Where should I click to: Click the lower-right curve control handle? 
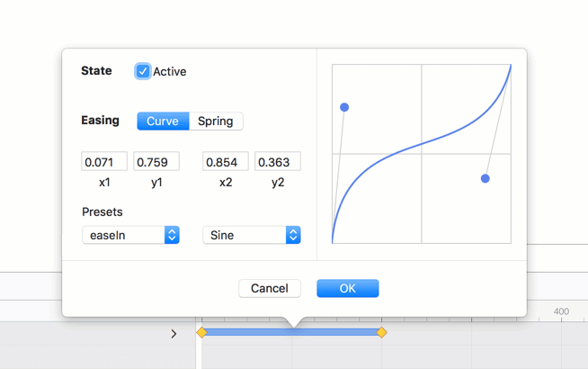pos(486,179)
